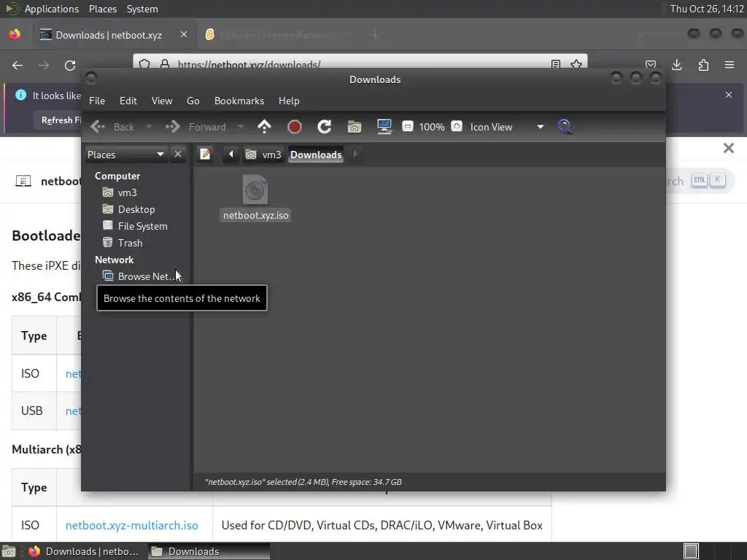Open the View menu
Image resolution: width=747 pixels, height=560 pixels.
tap(162, 101)
